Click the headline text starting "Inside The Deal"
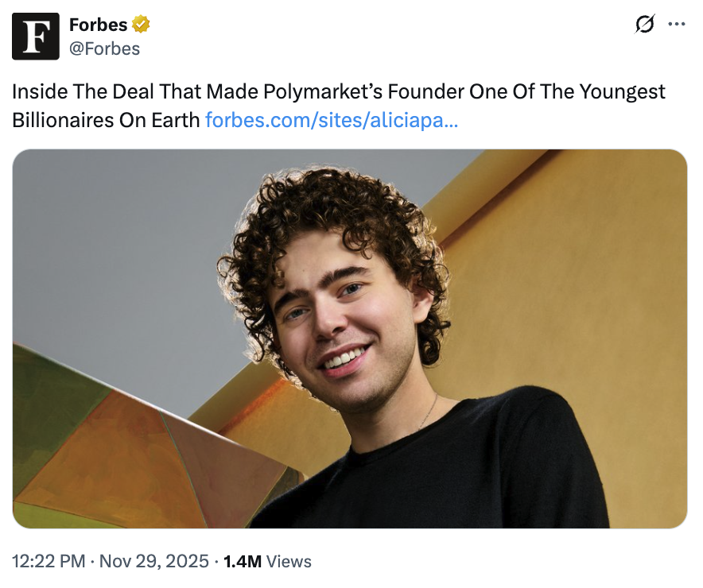The width and height of the screenshot is (703, 588). (x=95, y=91)
